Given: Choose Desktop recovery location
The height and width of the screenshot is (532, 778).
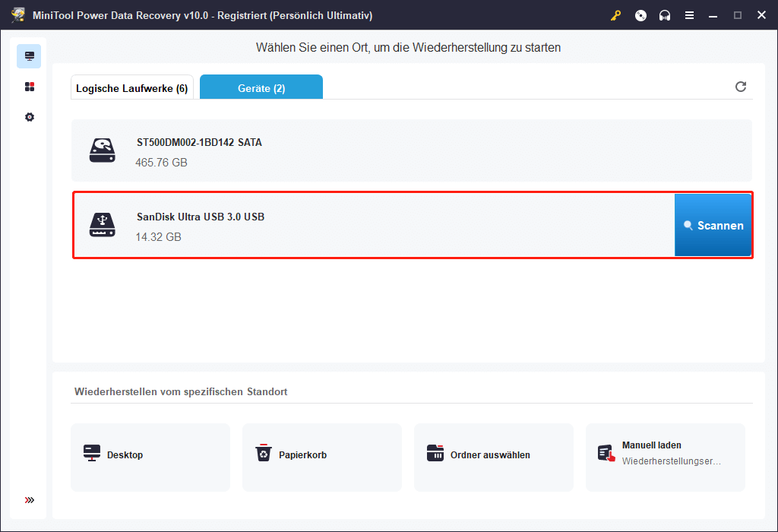Looking at the screenshot, I should [150, 455].
